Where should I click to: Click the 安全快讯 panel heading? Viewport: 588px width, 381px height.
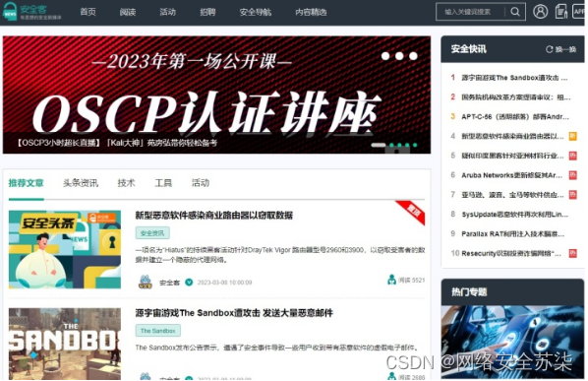468,49
